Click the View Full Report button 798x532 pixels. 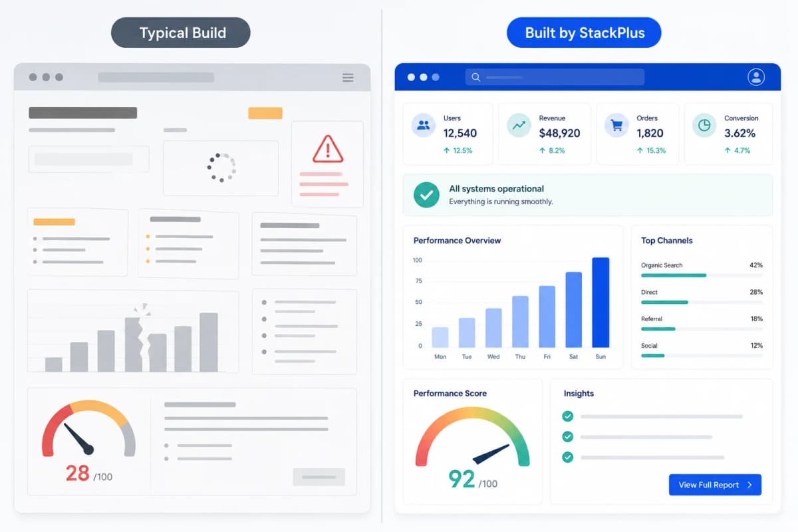(715, 485)
